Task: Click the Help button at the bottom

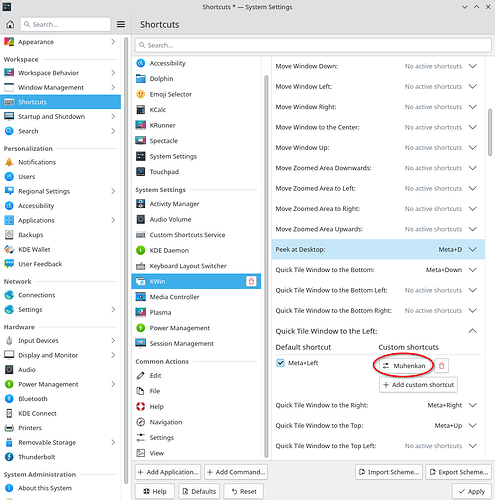Action: [x=155, y=491]
